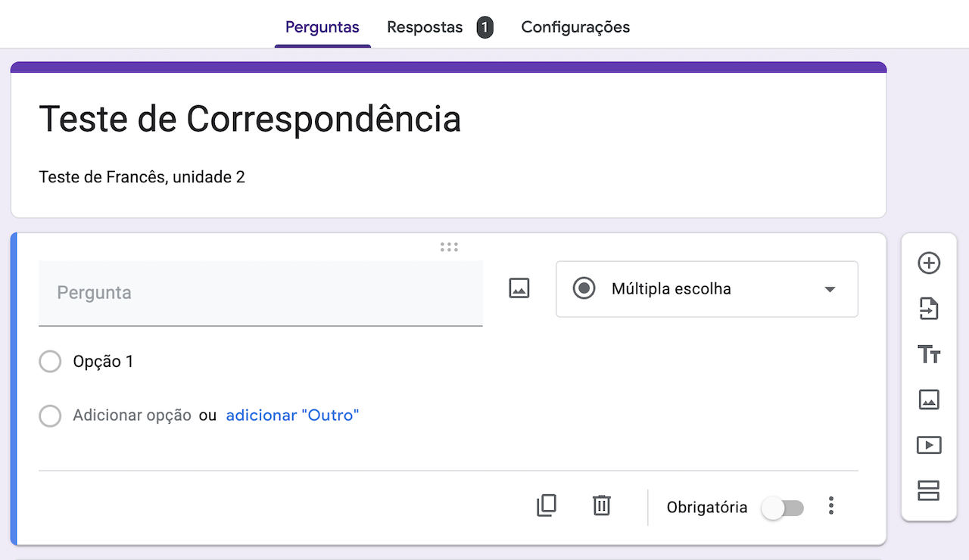Click the add question plus icon
This screenshot has height=560, width=969.
point(929,263)
